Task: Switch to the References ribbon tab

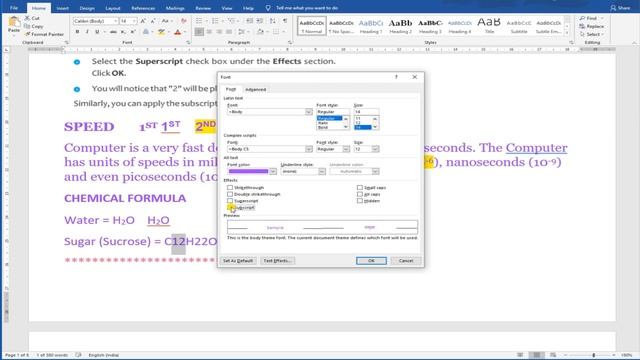Action: 143,8
